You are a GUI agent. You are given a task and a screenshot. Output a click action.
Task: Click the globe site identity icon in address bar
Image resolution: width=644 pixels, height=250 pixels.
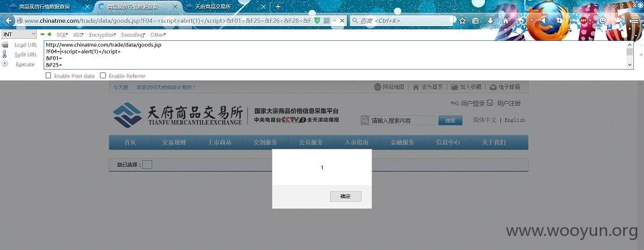(x=19, y=21)
